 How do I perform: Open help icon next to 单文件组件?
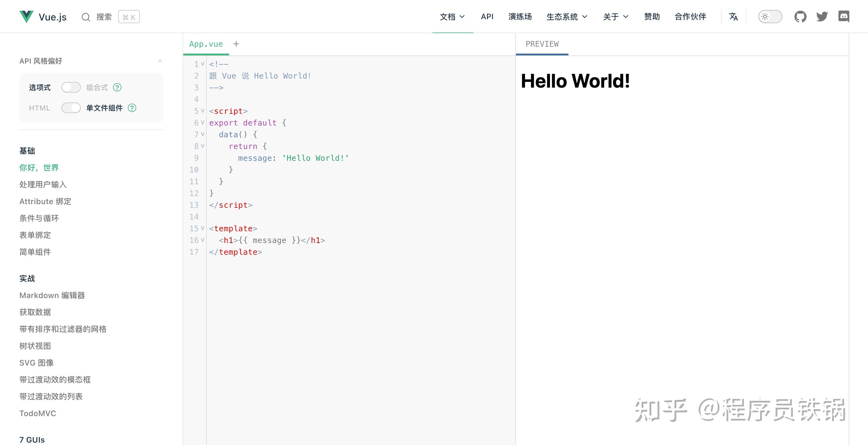point(132,108)
